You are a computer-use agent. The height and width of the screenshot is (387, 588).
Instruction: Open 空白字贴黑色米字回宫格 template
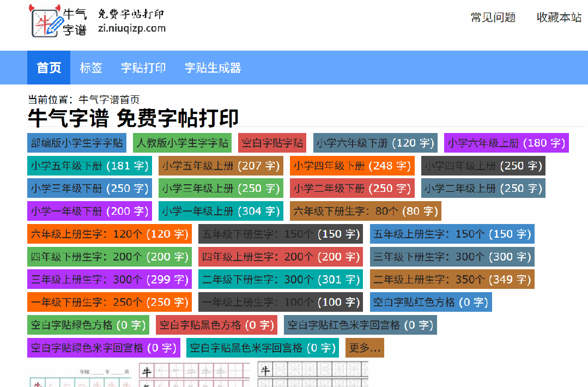(263, 347)
